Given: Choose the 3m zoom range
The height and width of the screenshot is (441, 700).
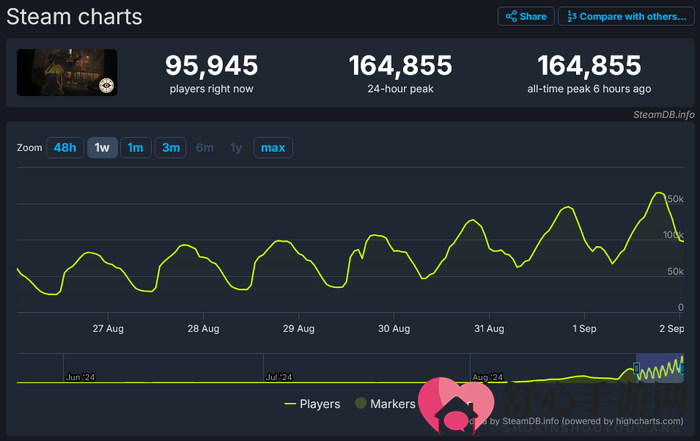Looking at the screenshot, I should pos(171,148).
